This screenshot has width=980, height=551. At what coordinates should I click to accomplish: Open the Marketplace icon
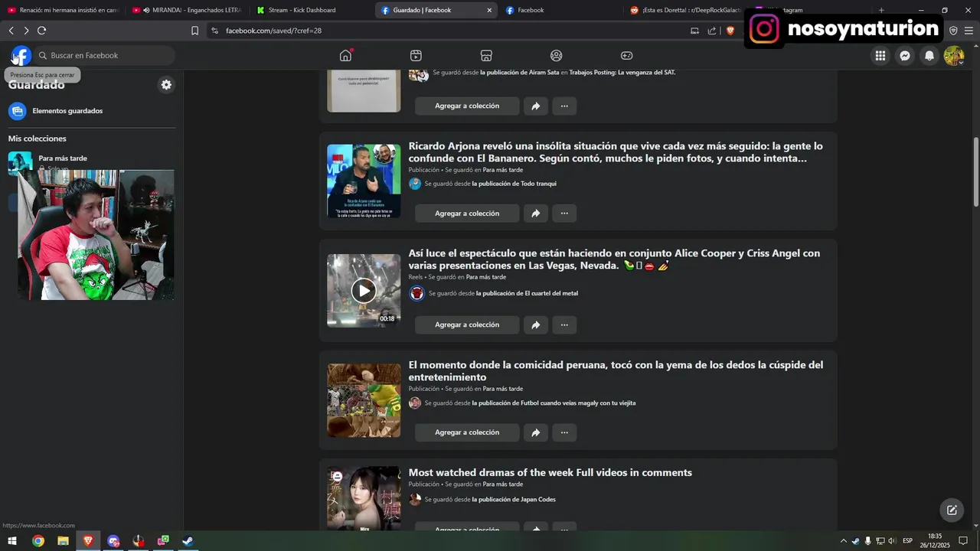[486, 55]
